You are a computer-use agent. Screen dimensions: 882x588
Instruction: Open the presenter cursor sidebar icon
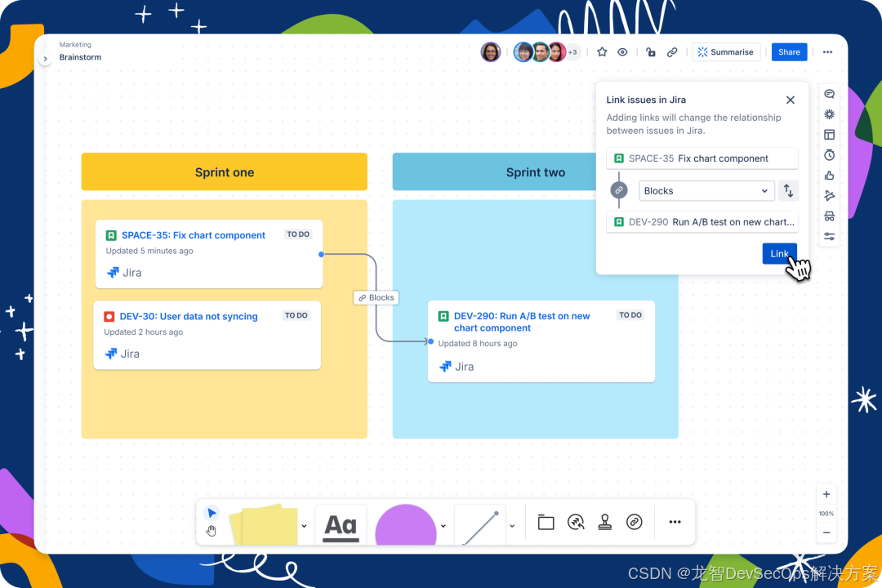[829, 196]
